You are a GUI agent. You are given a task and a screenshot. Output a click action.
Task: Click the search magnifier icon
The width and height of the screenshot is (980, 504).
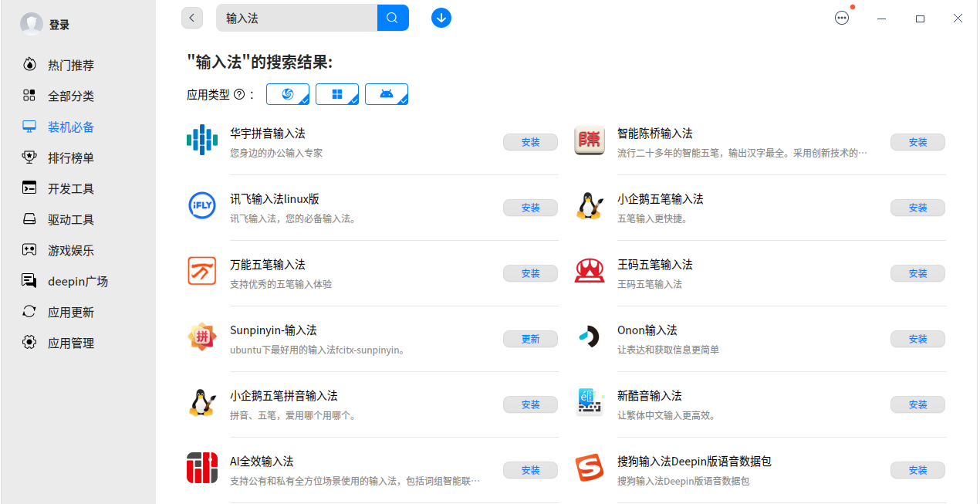coord(393,17)
